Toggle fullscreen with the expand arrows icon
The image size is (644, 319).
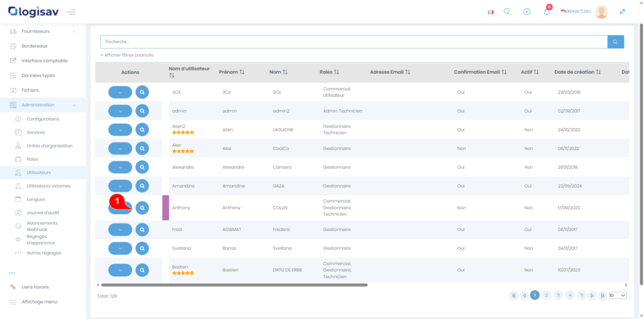(x=623, y=12)
